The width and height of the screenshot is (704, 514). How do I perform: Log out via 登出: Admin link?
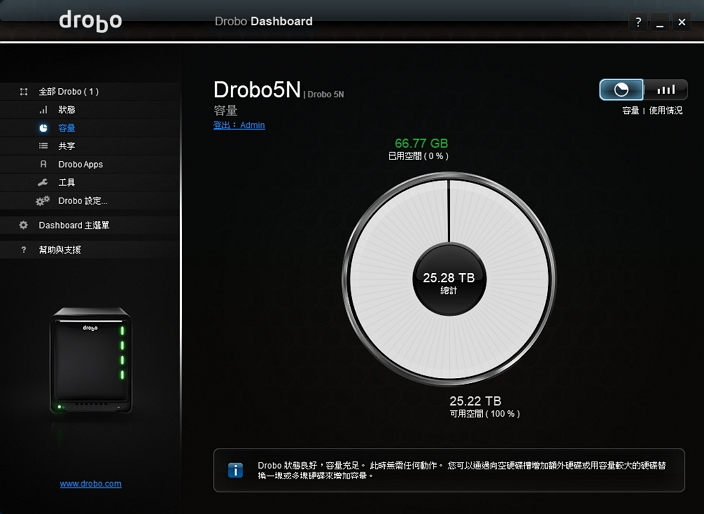click(239, 125)
